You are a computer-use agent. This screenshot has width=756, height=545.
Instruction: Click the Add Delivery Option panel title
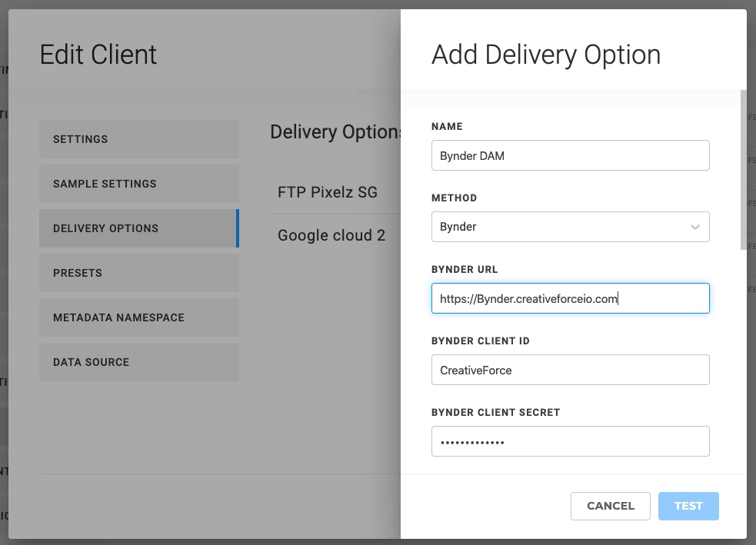click(x=546, y=55)
